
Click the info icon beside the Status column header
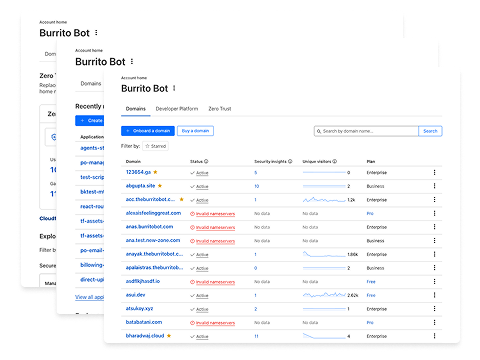pos(206,161)
